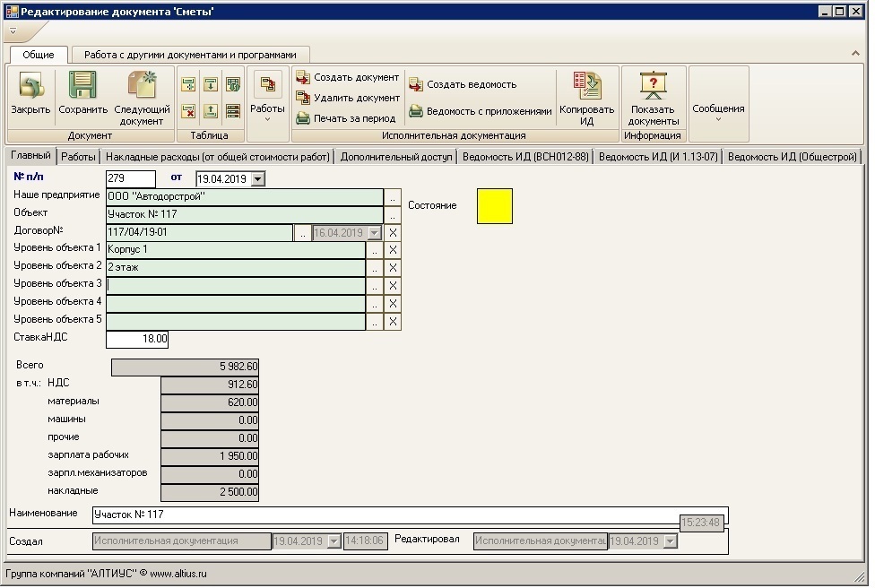Switch to the Работы document tab
This screenshot has height=588, width=875.
coord(78,158)
